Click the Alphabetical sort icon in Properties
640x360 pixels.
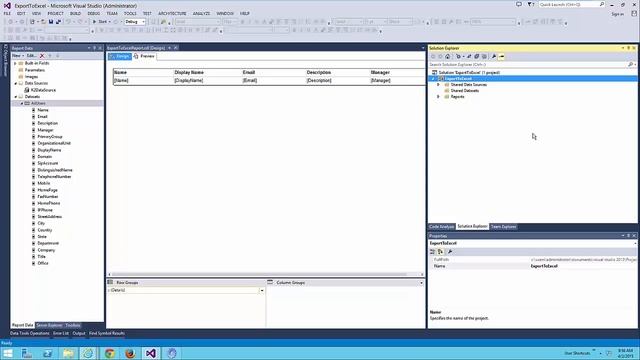440,252
